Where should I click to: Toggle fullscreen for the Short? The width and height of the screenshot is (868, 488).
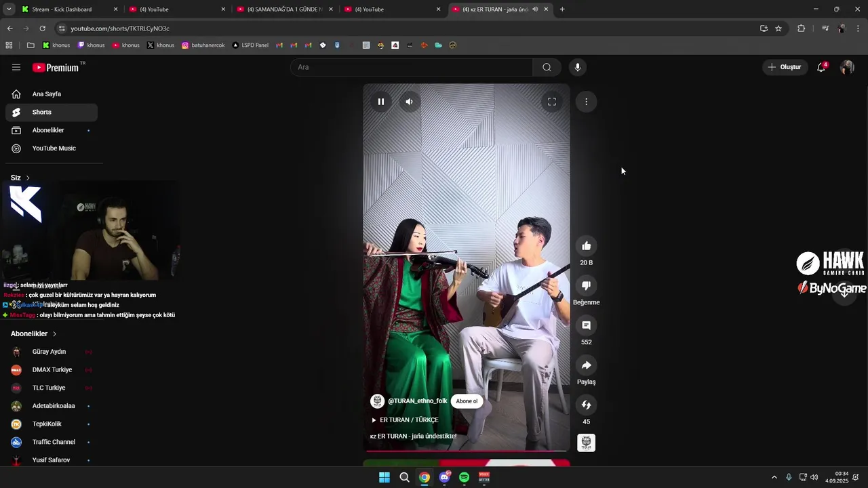click(552, 102)
